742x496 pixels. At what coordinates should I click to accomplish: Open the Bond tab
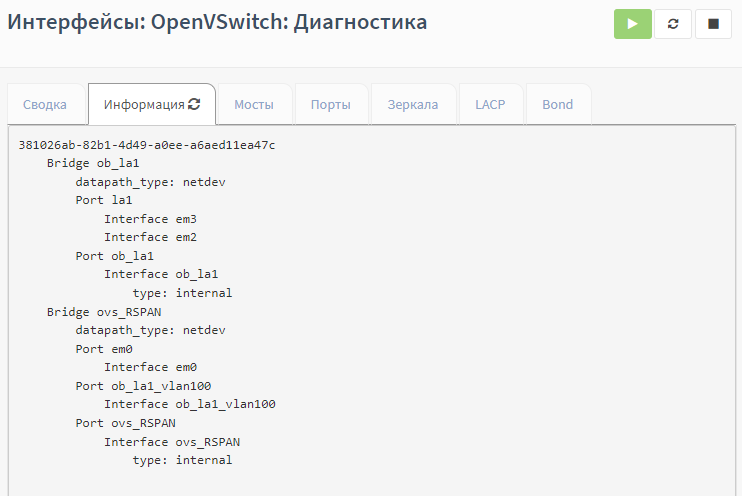(x=557, y=104)
